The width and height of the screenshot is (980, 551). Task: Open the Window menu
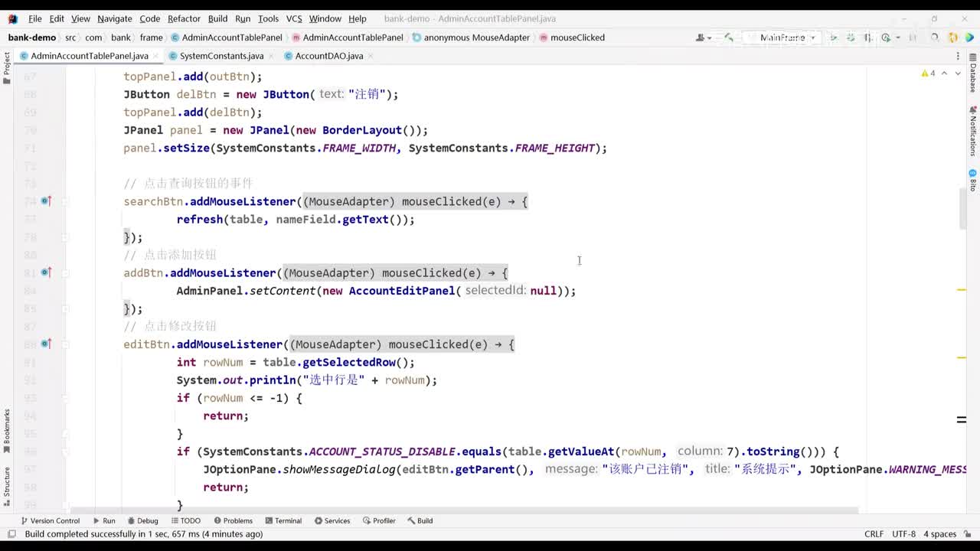coord(325,18)
